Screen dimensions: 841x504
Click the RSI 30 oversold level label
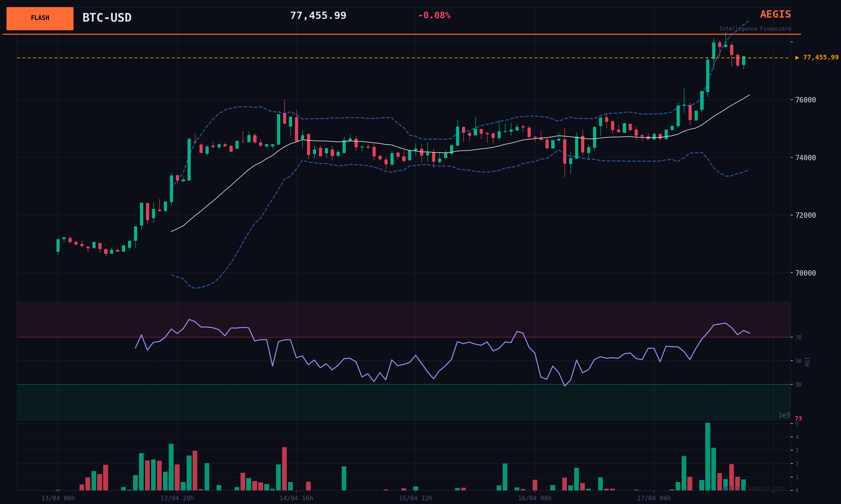point(798,384)
